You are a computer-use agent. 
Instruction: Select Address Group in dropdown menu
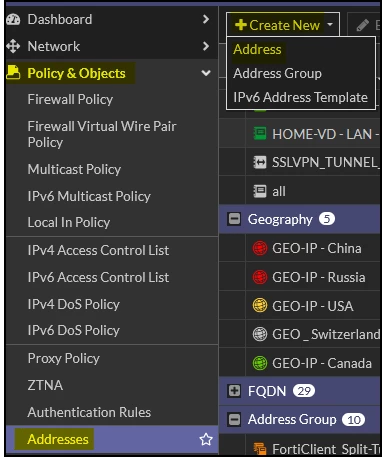point(277,73)
